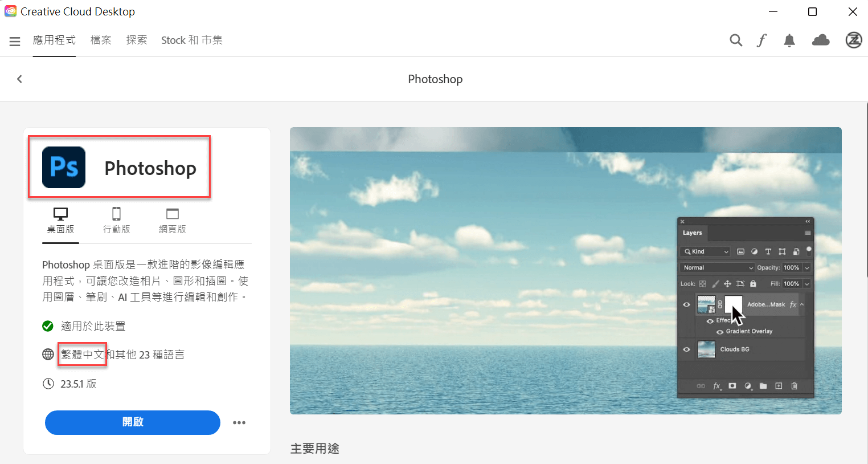Screen dimensions: 868x464
Task: Select the 網頁版 platform tab
Action: tap(173, 221)
